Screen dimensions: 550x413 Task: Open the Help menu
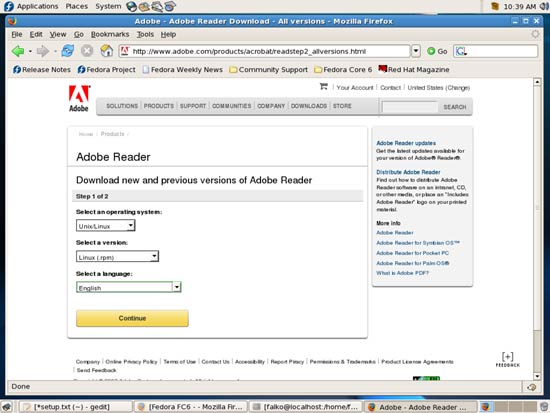coord(168,34)
